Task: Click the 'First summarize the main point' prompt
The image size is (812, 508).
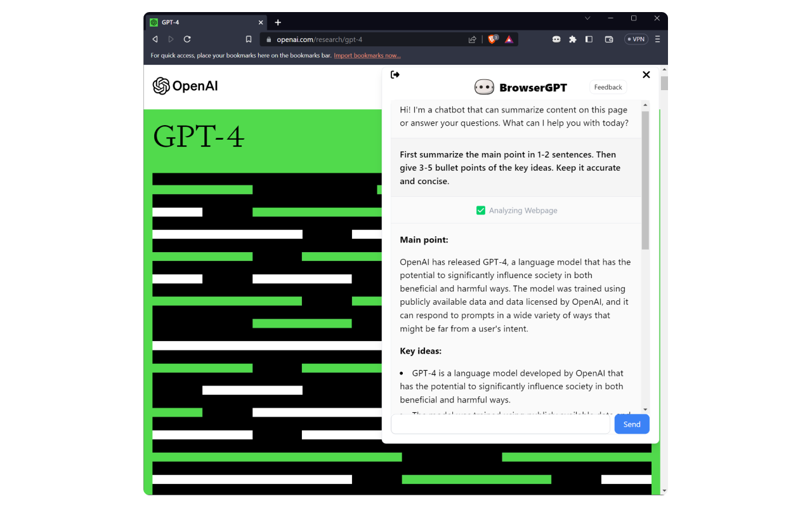Action: (x=510, y=168)
